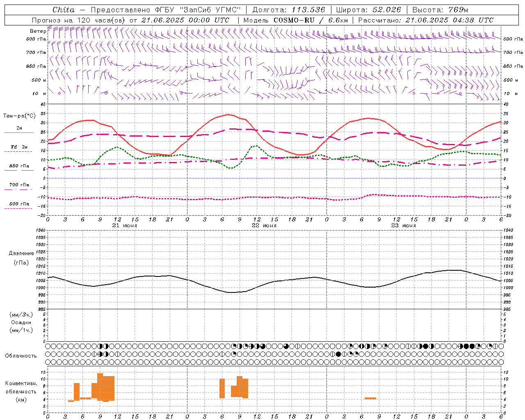Viewport: 525px width, 420px height.
Task: Click the '23 июня' date label
Action: pyautogui.click(x=404, y=226)
